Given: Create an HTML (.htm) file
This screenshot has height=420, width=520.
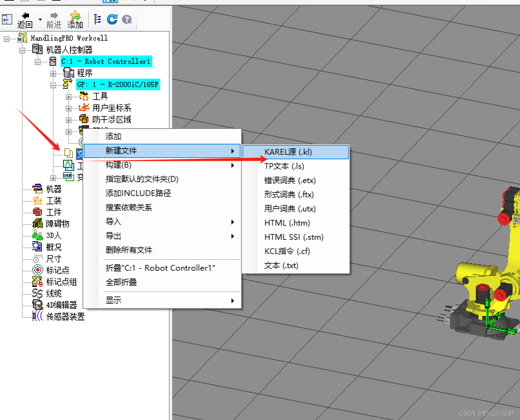Looking at the screenshot, I should (296, 223).
